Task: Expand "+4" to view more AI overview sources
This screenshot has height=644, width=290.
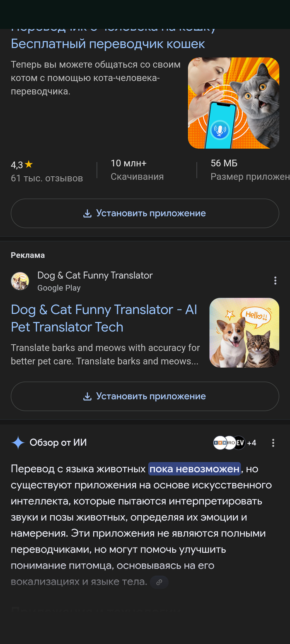Action: pyautogui.click(x=251, y=442)
